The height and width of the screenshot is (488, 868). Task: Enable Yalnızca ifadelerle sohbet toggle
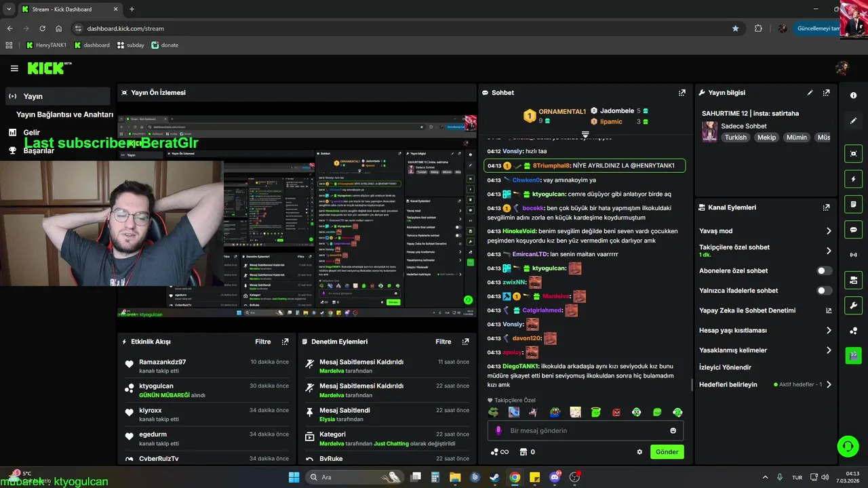(x=824, y=291)
